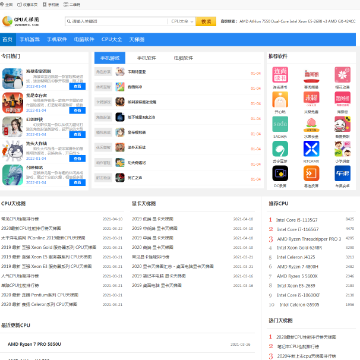Open the pink peach app icon
The width and height of the screenshot is (360, 360).
(x=311, y=124)
